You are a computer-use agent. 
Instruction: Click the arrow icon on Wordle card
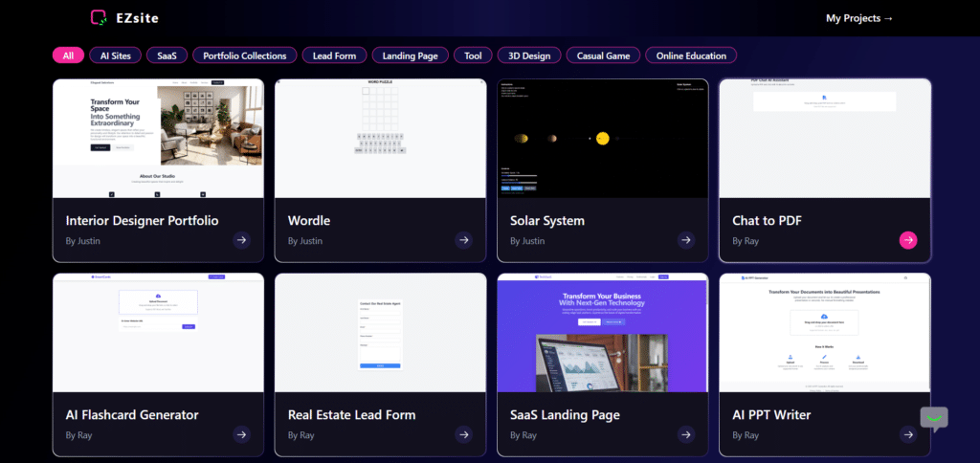coord(463,240)
